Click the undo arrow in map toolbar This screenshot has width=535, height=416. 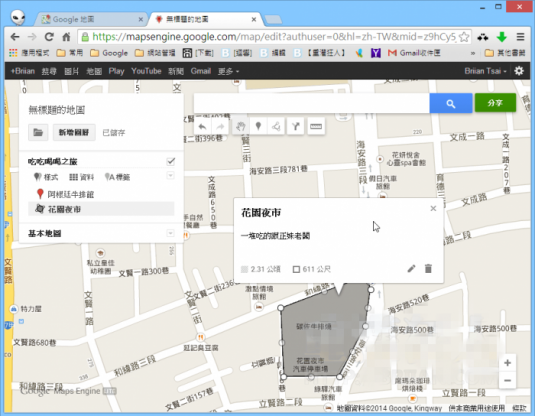pos(202,127)
